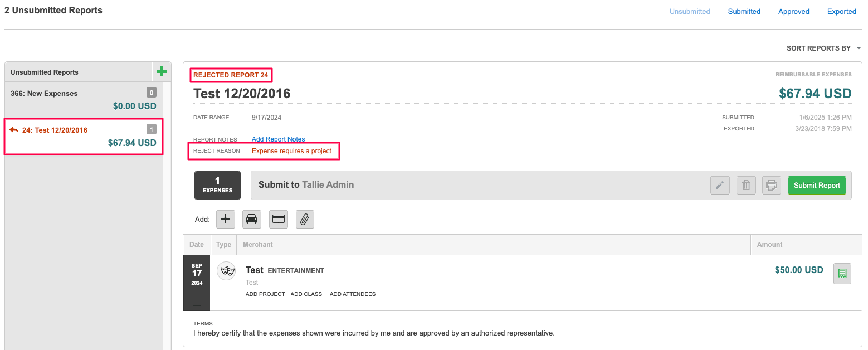
Task: Switch to the Approved tab
Action: pyautogui.click(x=793, y=11)
